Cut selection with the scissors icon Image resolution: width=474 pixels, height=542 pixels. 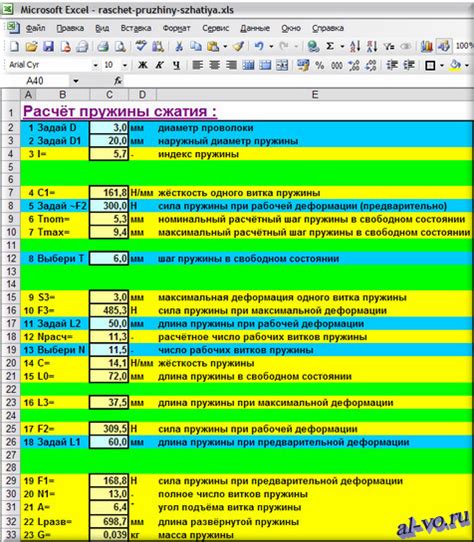(x=179, y=46)
